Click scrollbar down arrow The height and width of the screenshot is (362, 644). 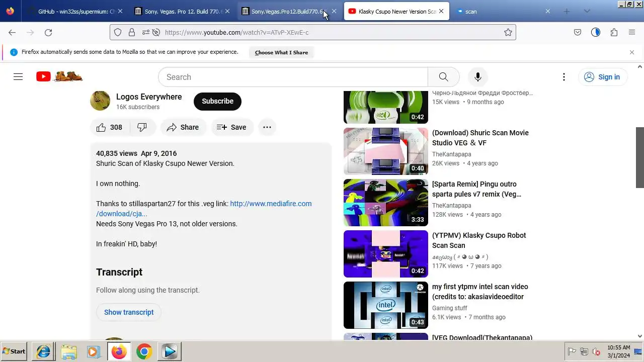tap(640, 336)
